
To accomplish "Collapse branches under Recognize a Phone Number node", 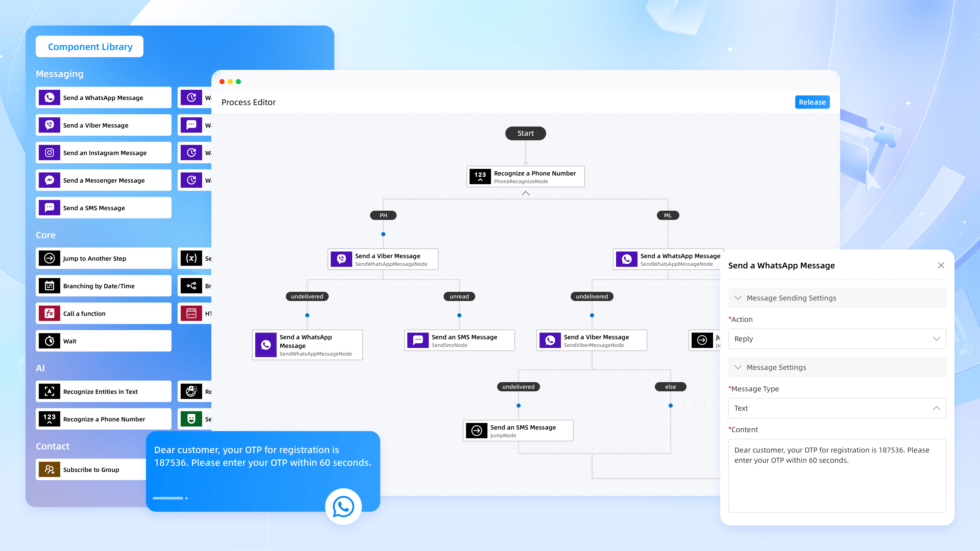I will pyautogui.click(x=525, y=194).
